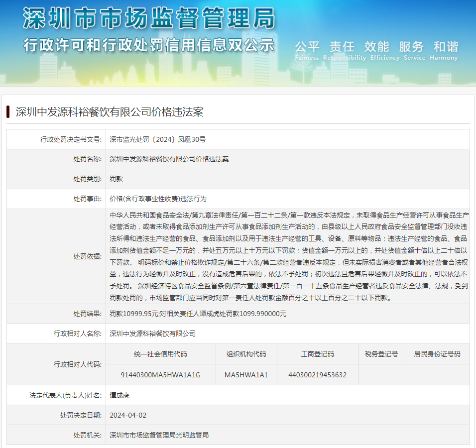The height and width of the screenshot is (448, 476).
Task: Click the 处罚结果 label
Action: [x=88, y=314]
